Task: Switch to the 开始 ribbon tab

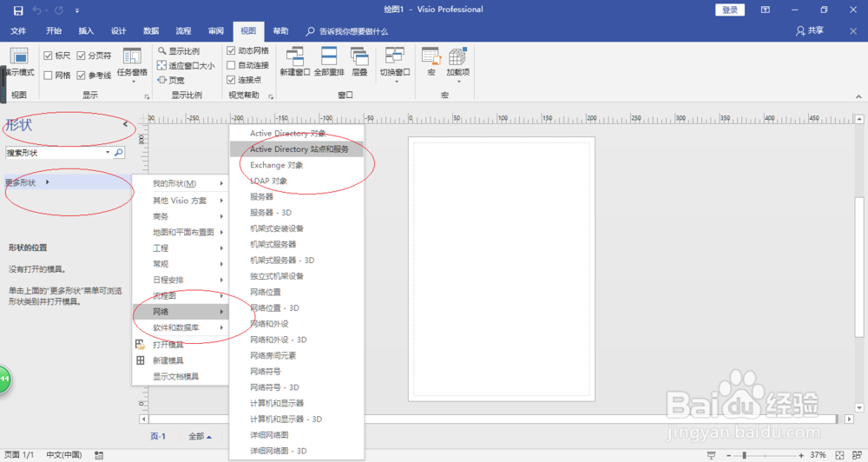Action: coord(53,31)
